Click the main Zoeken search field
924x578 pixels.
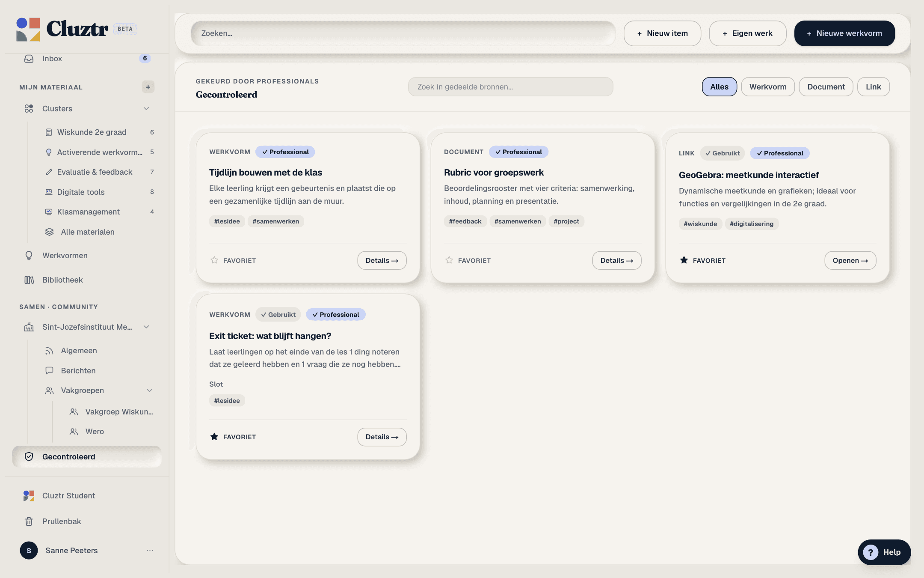[x=403, y=33]
